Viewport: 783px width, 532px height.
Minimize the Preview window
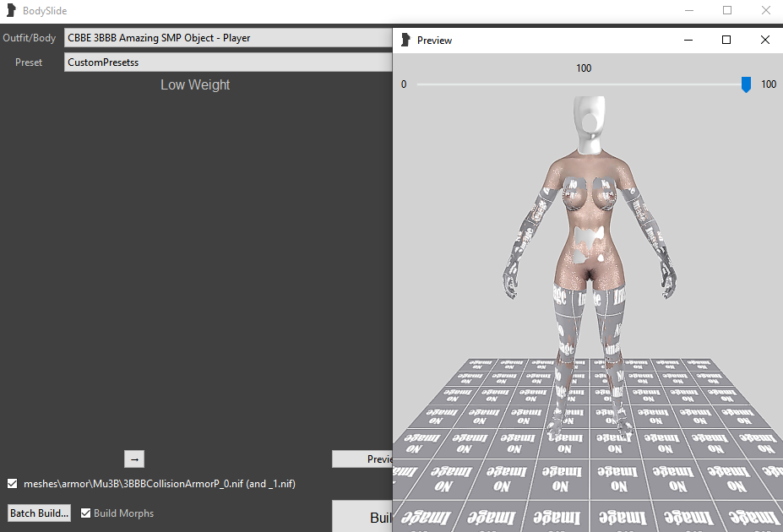pos(688,40)
